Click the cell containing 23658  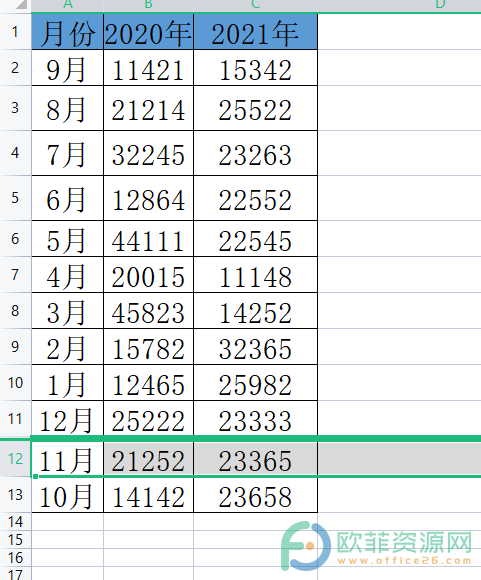[255, 495]
